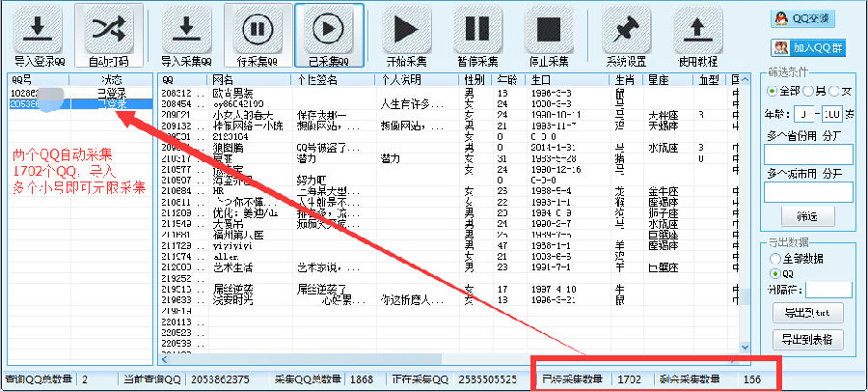868x392 pixels.
Task: Click the 网名 column header
Action: (x=250, y=79)
